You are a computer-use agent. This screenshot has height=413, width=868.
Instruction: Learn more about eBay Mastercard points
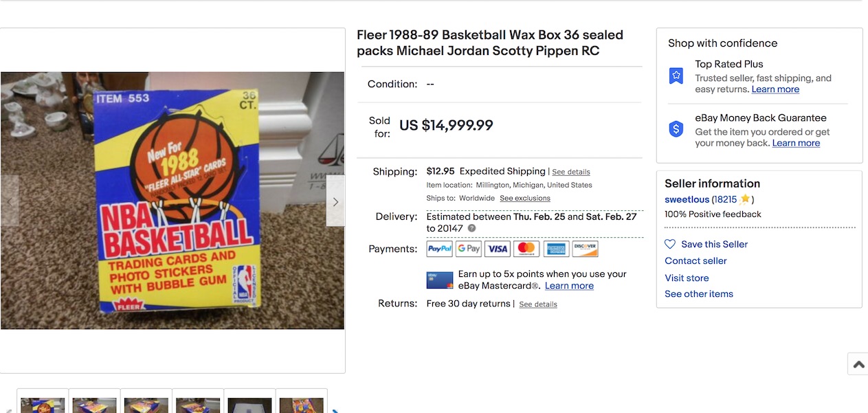tap(569, 286)
